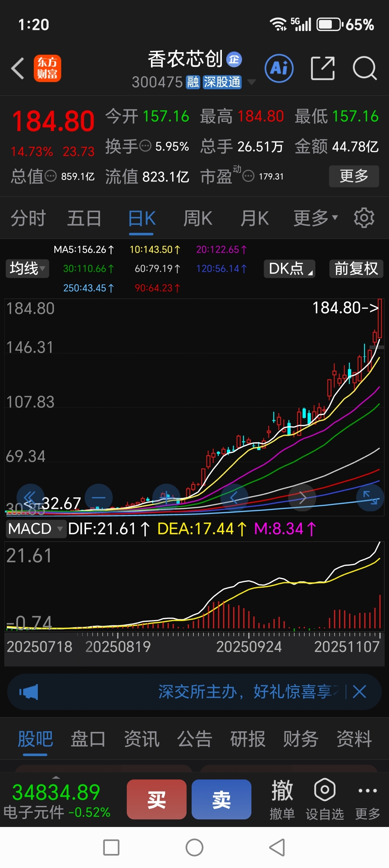Switch to 五日 chart tab
The width and height of the screenshot is (389, 868).
84,218
